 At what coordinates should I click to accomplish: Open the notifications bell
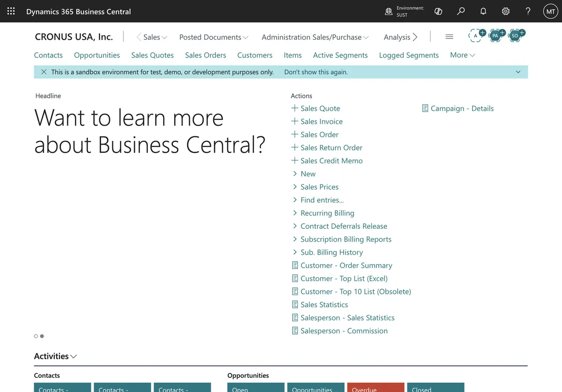[x=483, y=11]
